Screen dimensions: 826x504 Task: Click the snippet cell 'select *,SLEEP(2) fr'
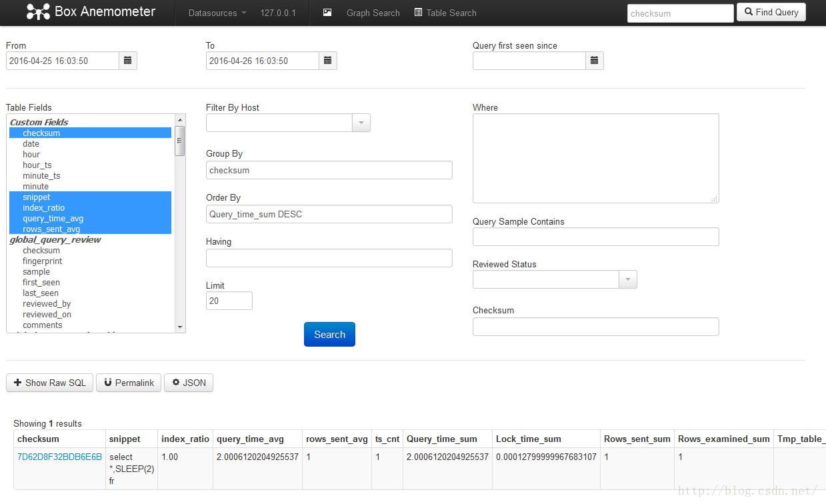pos(131,469)
